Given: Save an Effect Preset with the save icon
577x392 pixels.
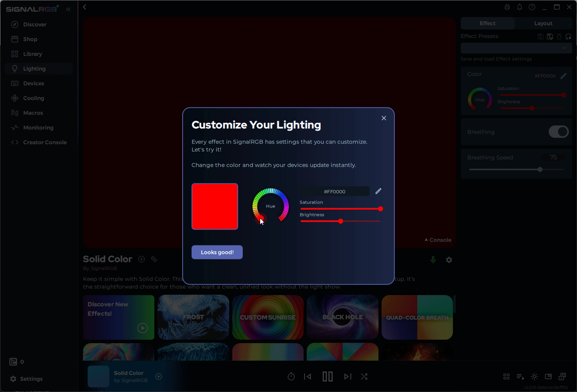Looking at the screenshot, I should click(x=540, y=36).
